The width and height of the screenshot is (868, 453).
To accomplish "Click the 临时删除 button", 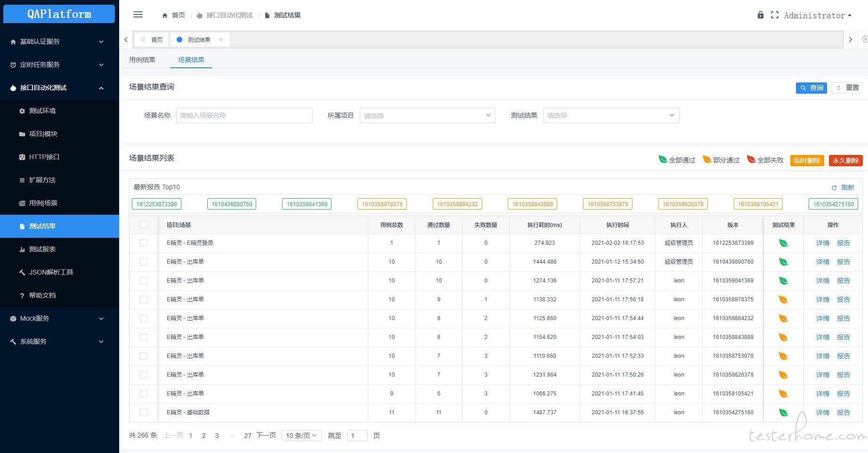I will tap(807, 161).
